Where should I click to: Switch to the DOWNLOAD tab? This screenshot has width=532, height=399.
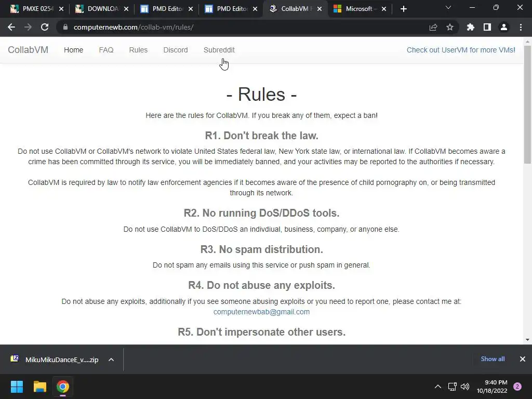tap(98, 9)
